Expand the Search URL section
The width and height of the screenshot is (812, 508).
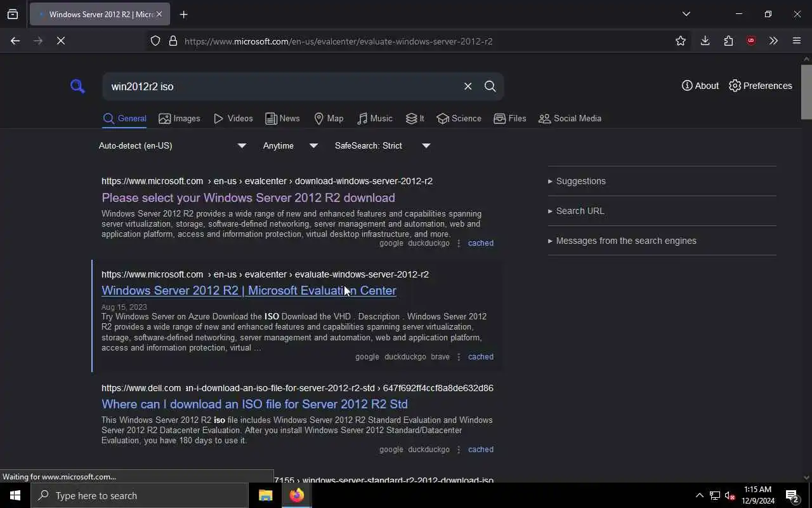tap(576, 211)
